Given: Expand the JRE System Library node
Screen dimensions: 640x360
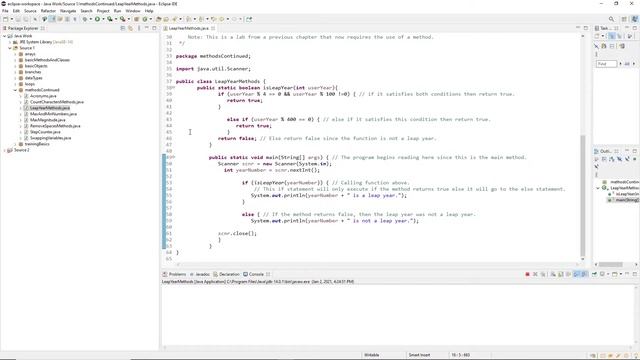Looking at the screenshot, I should coord(10,42).
